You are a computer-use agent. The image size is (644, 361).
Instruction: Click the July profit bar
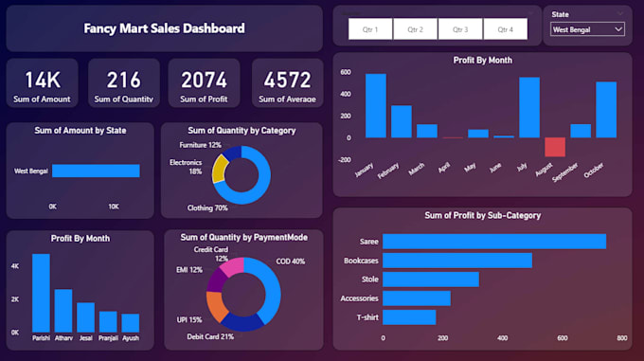pyautogui.click(x=529, y=107)
